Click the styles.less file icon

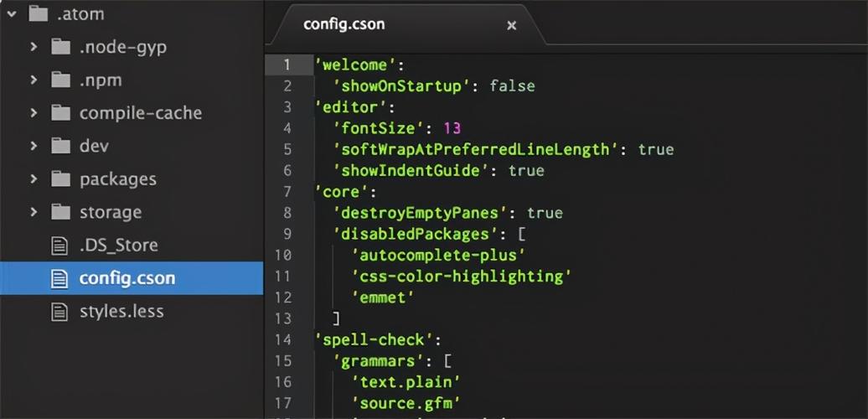click(59, 311)
